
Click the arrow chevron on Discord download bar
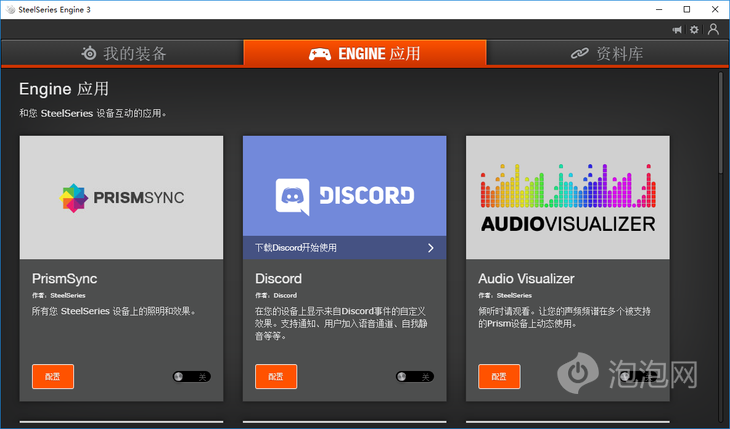(431, 248)
